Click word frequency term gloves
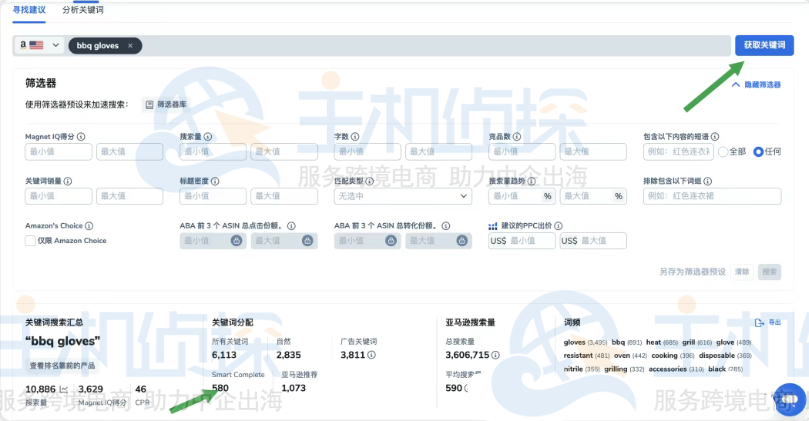This screenshot has width=809, height=421. [574, 343]
